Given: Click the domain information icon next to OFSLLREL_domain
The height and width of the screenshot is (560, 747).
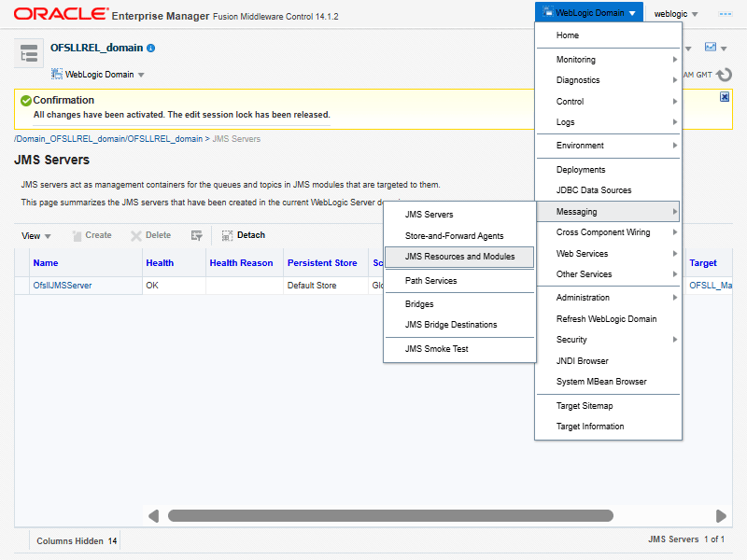Looking at the screenshot, I should pos(151,49).
